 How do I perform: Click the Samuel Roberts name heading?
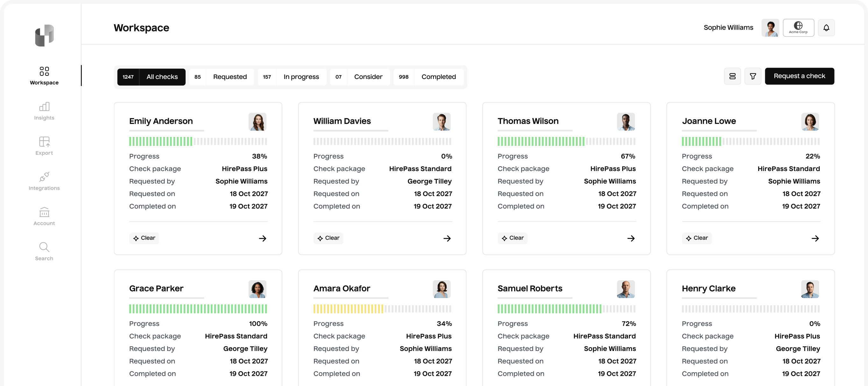click(530, 289)
